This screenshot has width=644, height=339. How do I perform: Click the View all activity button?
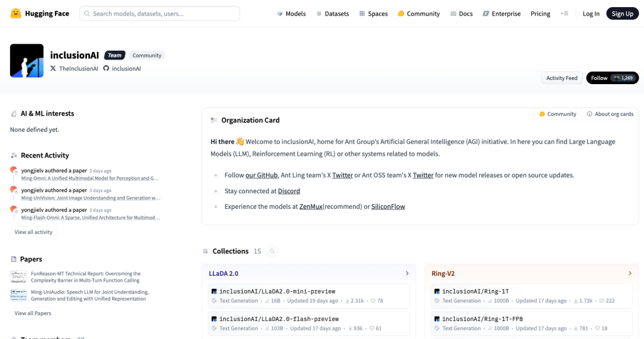pyautogui.click(x=33, y=232)
